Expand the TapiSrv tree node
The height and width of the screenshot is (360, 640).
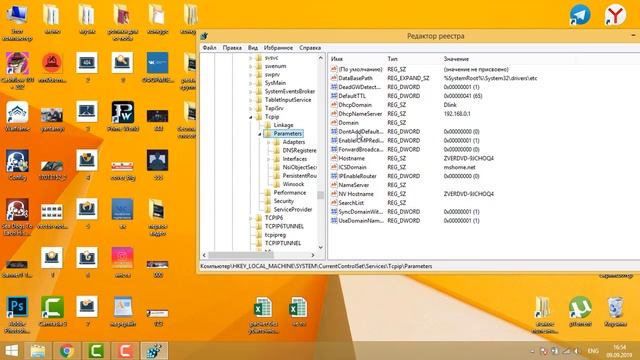coord(251,108)
